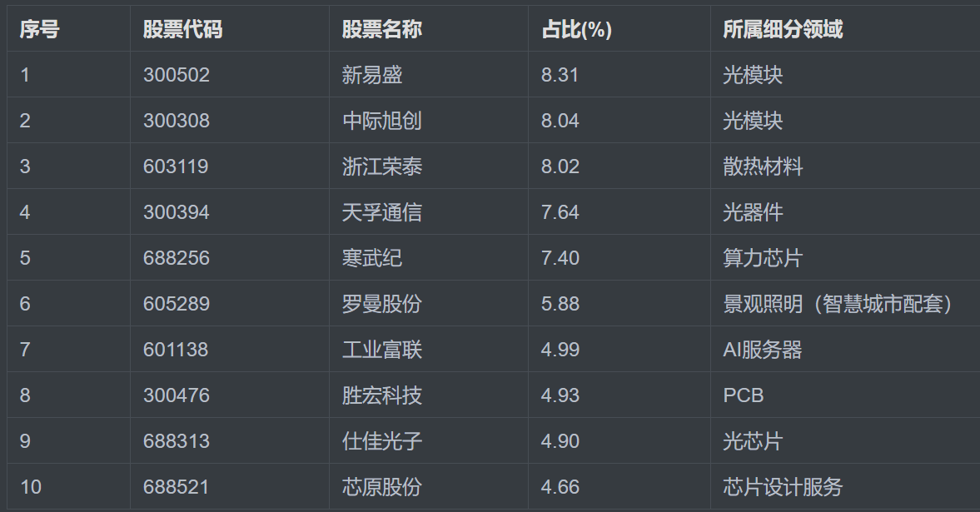The image size is (980, 512).
Task: Click the 寒武纪 stock name
Action: tap(372, 258)
